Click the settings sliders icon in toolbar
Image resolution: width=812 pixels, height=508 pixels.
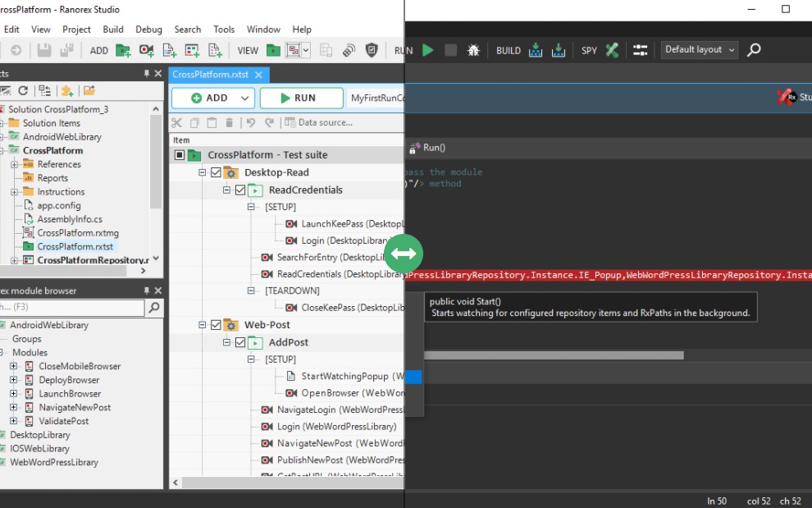[641, 50]
